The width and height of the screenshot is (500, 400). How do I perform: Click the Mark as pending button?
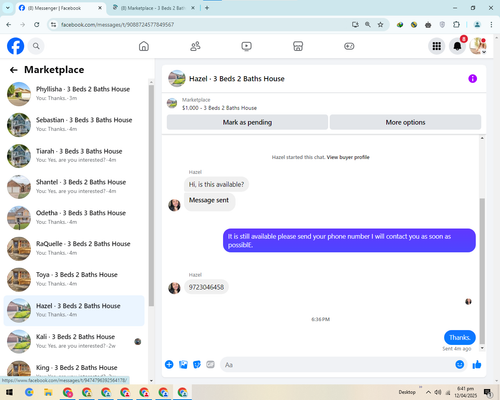click(247, 122)
